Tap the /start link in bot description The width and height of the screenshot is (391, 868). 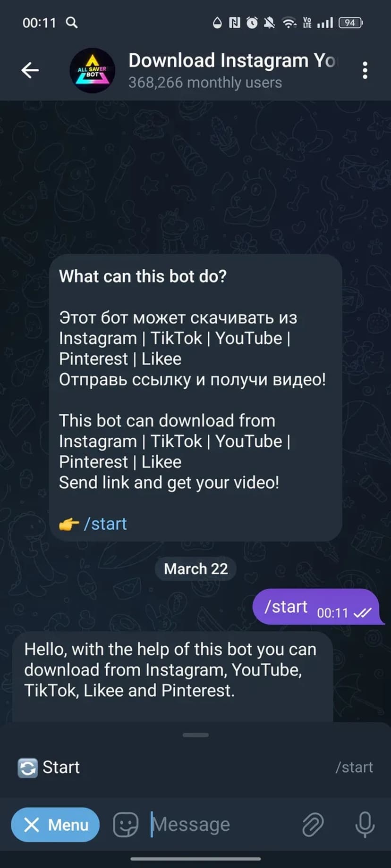point(105,524)
